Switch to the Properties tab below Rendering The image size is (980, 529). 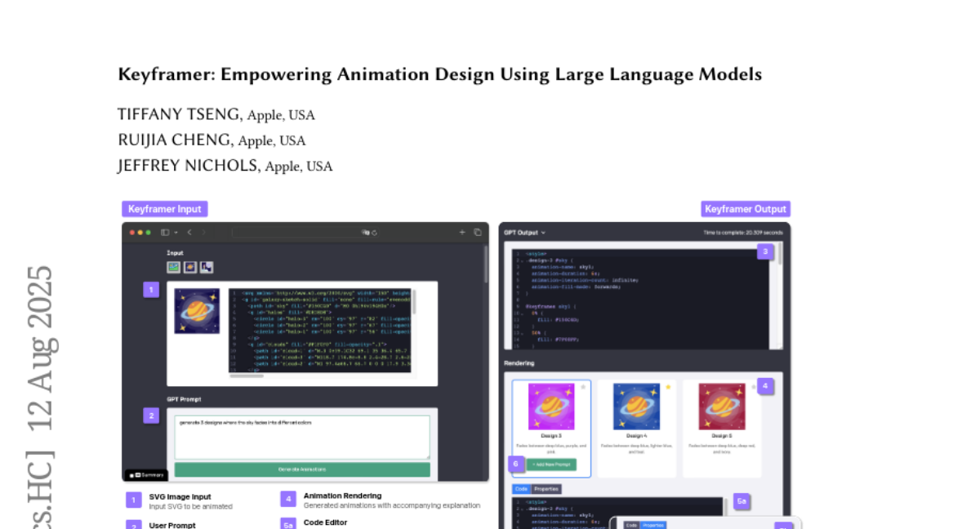pyautogui.click(x=546, y=489)
